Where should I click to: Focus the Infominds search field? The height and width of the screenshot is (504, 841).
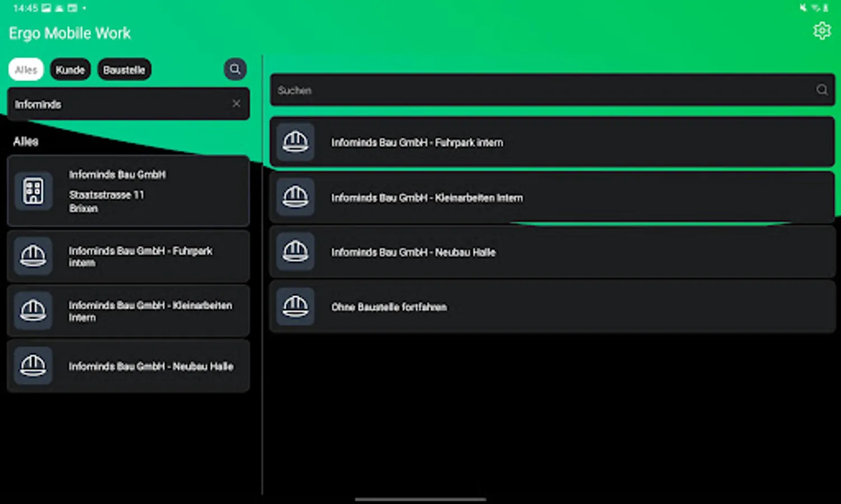coord(128,104)
